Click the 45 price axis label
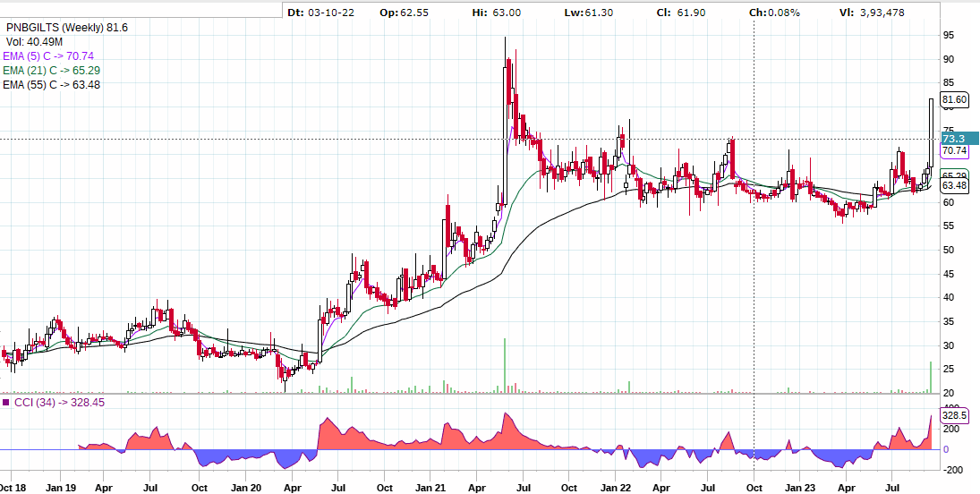Viewport: 980px width, 494px height. (948, 274)
